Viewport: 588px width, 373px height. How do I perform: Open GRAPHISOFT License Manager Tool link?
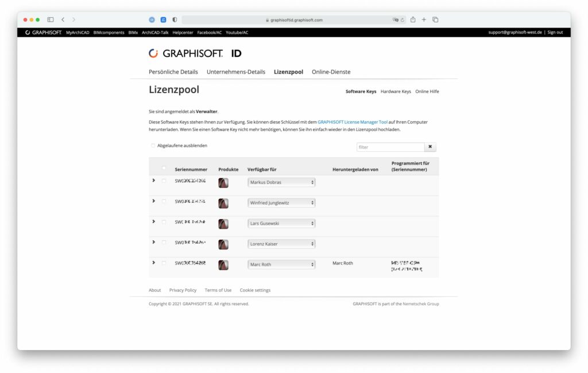353,122
